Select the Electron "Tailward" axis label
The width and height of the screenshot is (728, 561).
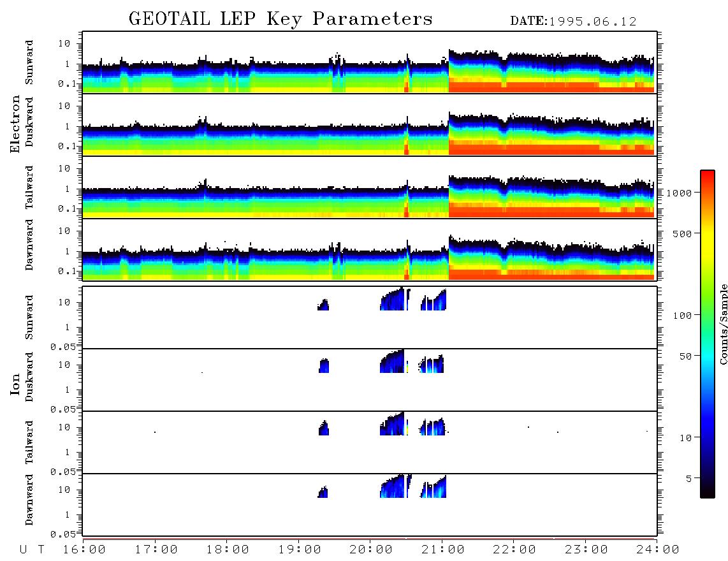pyautogui.click(x=29, y=187)
